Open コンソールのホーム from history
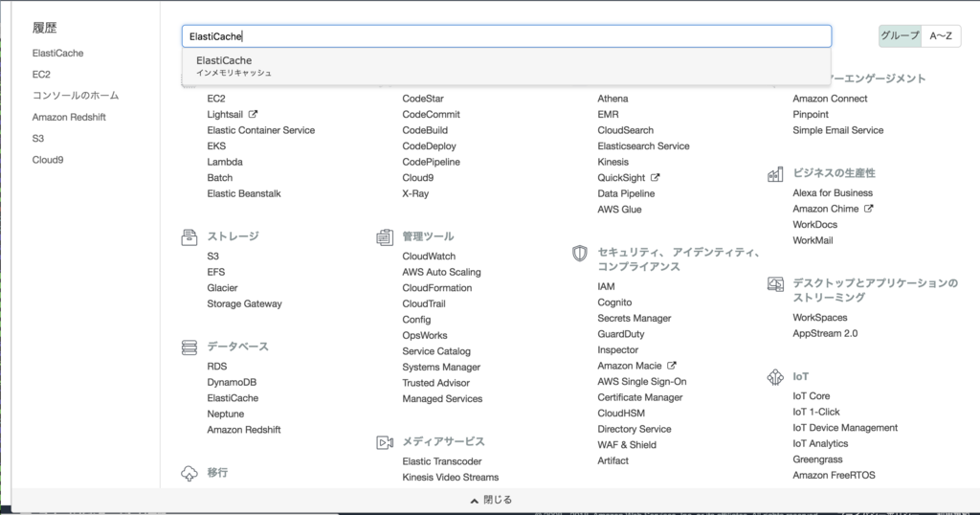Viewport: 980px width, 515px height. point(76,96)
